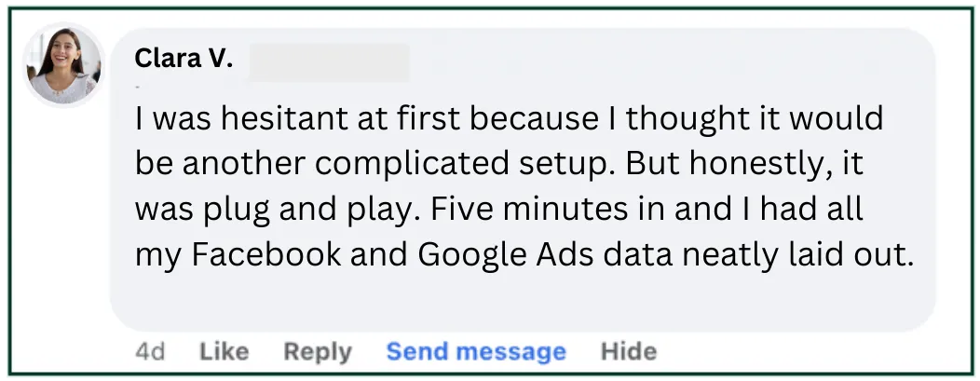980x381 pixels.
Task: Reply to Clara V.'s comment
Action: click(318, 351)
